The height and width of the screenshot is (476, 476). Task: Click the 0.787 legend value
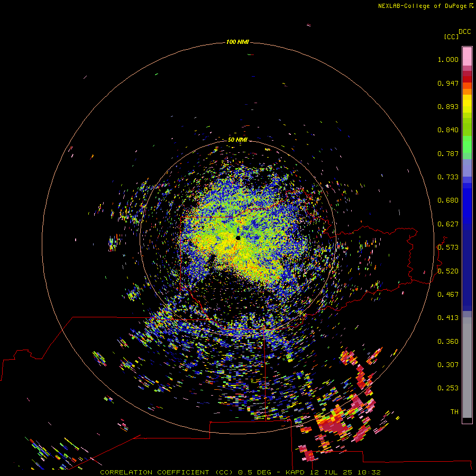pyautogui.click(x=448, y=153)
